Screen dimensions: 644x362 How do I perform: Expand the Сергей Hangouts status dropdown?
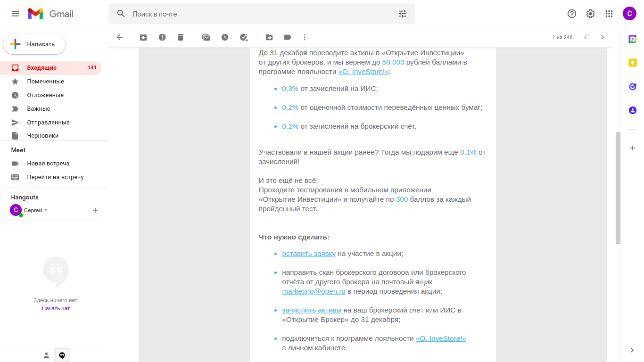(46, 210)
